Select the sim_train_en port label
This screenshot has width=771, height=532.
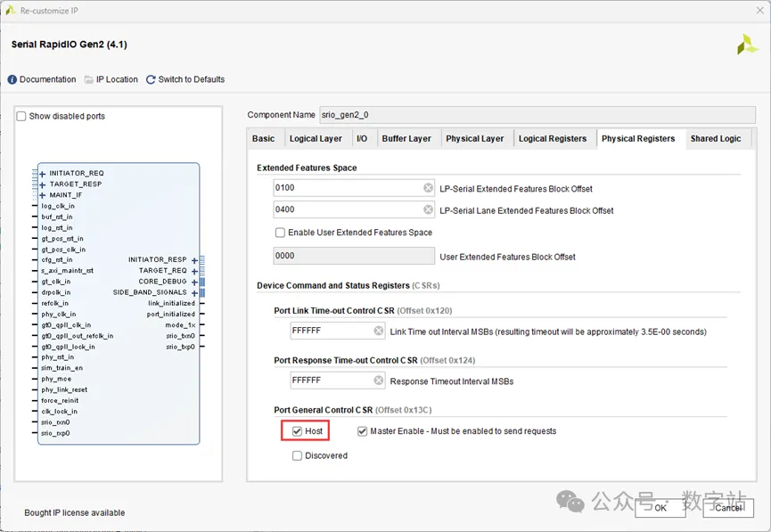(62, 368)
